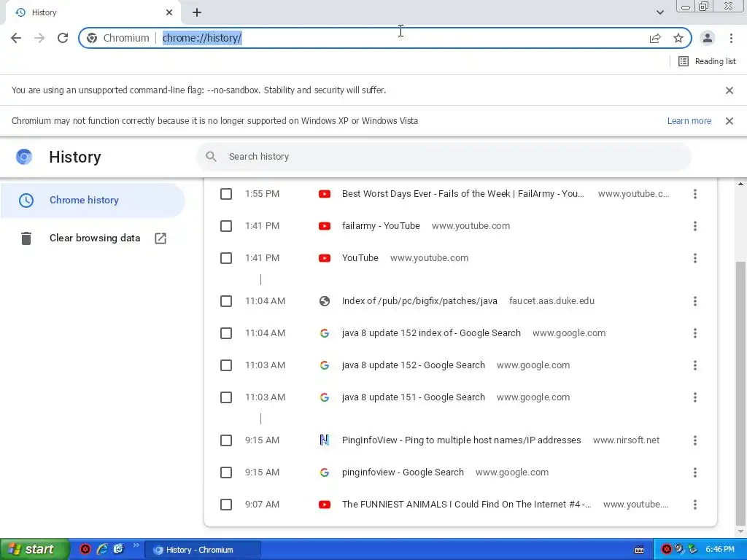Screen dimensions: 747x560
Task: Open more actions for the 1:41 PM YouTube entry
Action: click(x=695, y=258)
